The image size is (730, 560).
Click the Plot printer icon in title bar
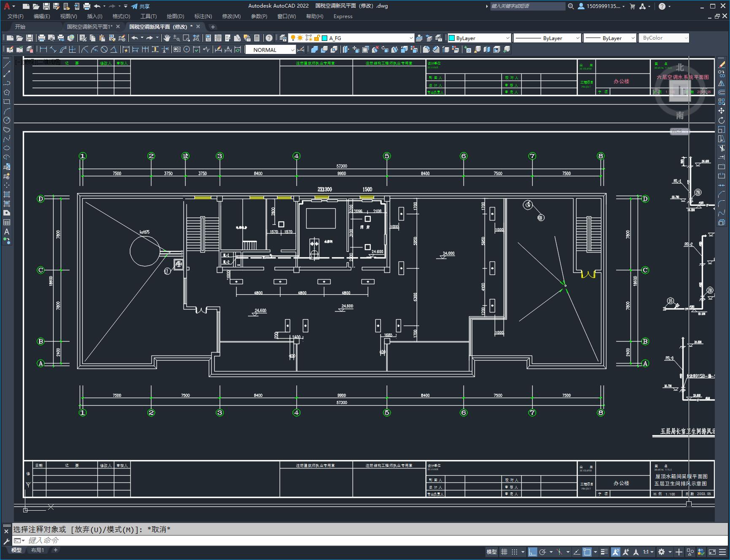[x=87, y=6]
